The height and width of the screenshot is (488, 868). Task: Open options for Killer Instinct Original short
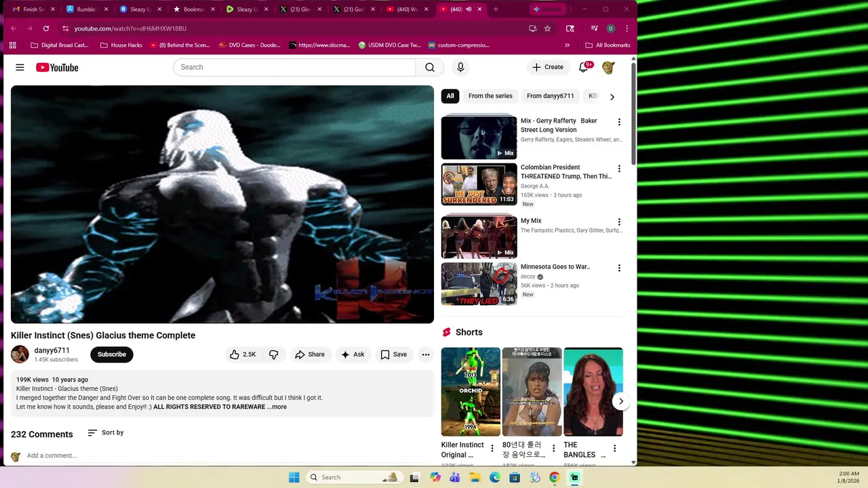(x=492, y=449)
